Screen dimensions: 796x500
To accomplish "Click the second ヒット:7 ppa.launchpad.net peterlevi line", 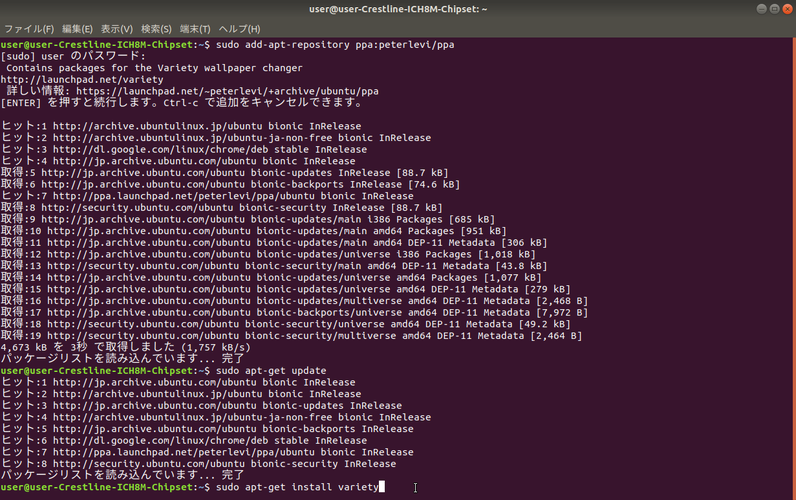I will (x=207, y=453).
